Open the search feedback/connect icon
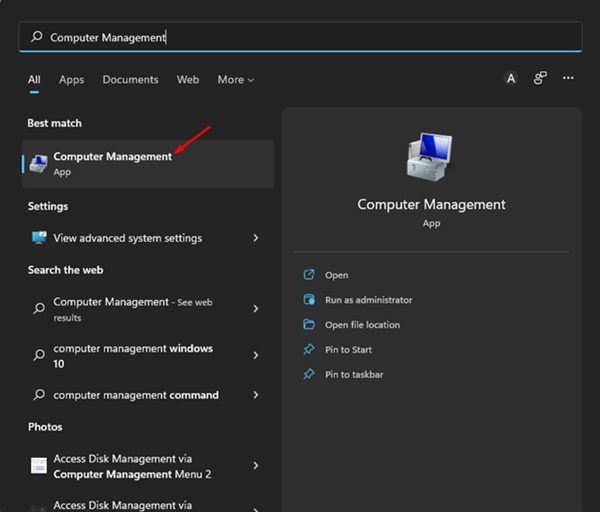Screen dimensions: 600x512 tap(540, 78)
